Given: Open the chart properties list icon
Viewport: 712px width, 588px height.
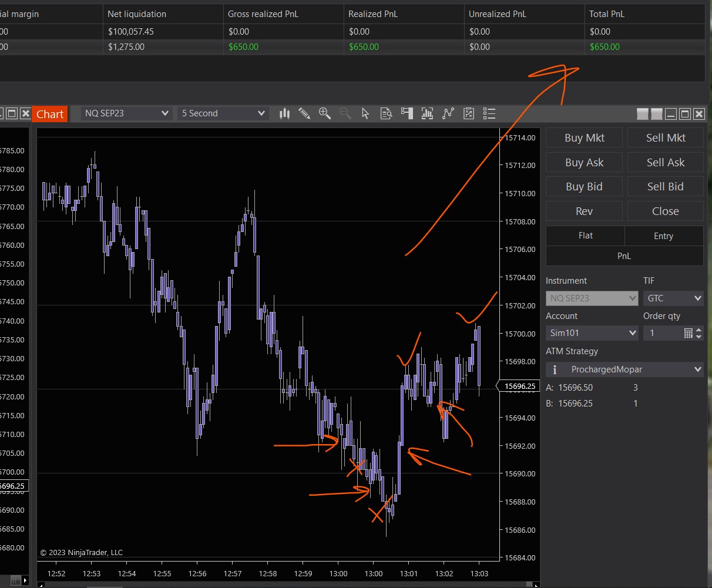Looking at the screenshot, I should click(x=489, y=113).
